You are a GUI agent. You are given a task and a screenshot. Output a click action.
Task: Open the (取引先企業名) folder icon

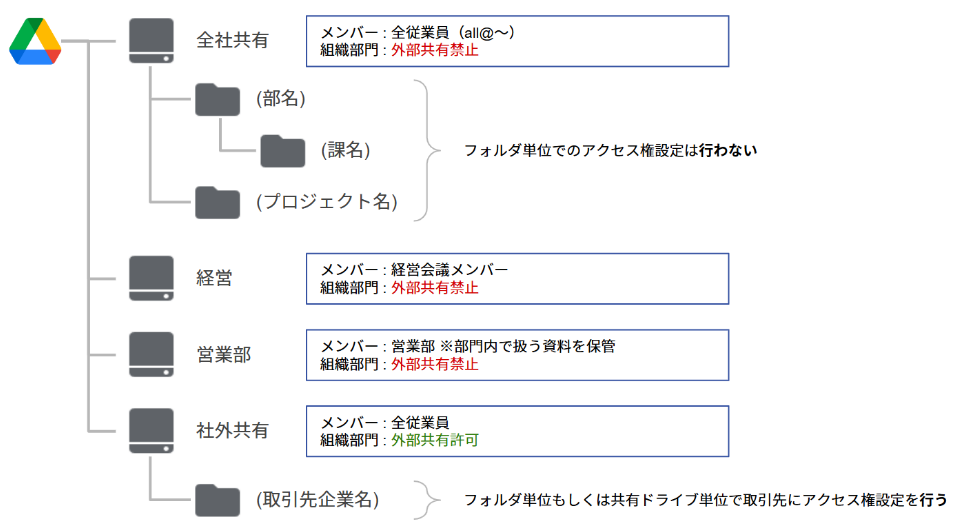point(218,500)
